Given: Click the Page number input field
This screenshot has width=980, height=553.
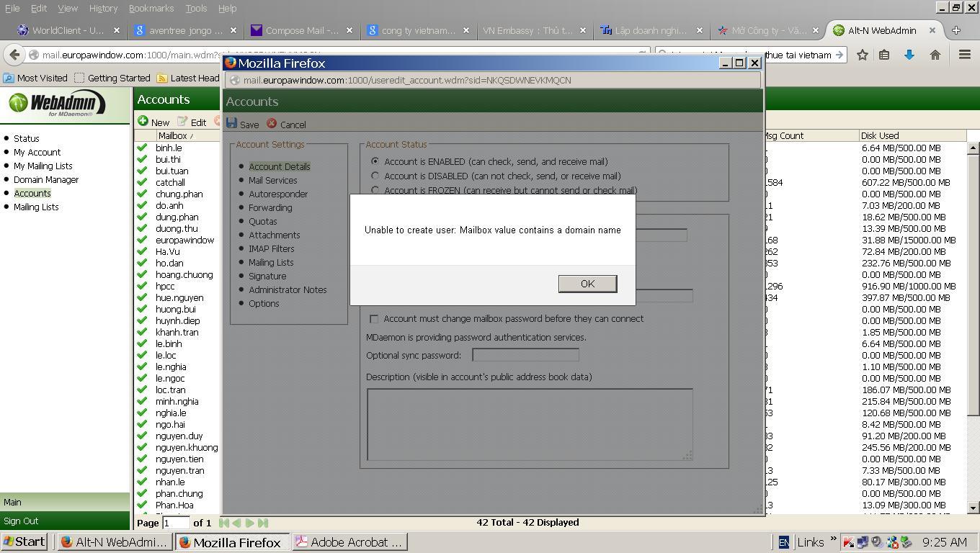Looking at the screenshot, I should point(176,523).
